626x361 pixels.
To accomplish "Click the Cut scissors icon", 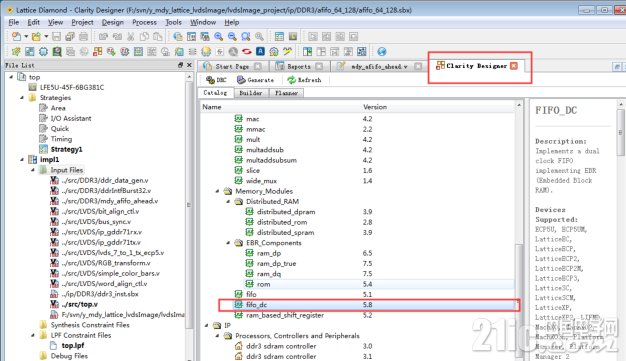I will [x=131, y=37].
